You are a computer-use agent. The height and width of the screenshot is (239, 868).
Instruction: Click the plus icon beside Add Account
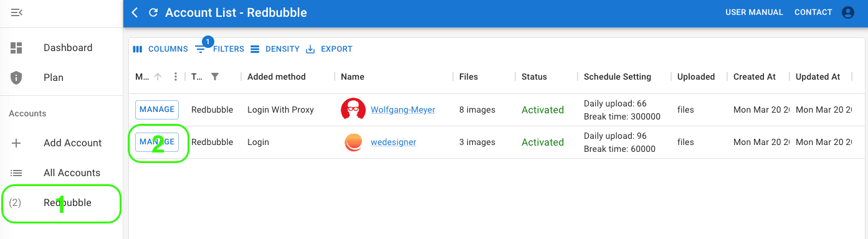[x=17, y=143]
